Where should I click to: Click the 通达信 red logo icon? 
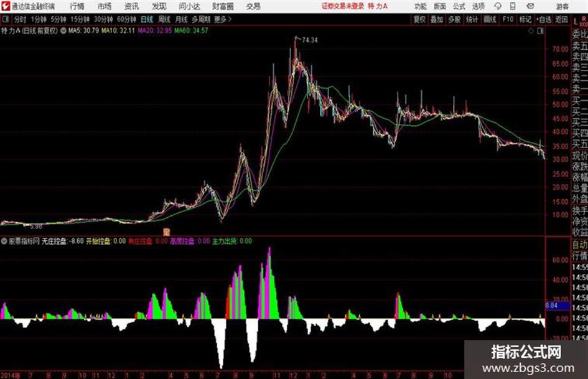pyautogui.click(x=6, y=6)
